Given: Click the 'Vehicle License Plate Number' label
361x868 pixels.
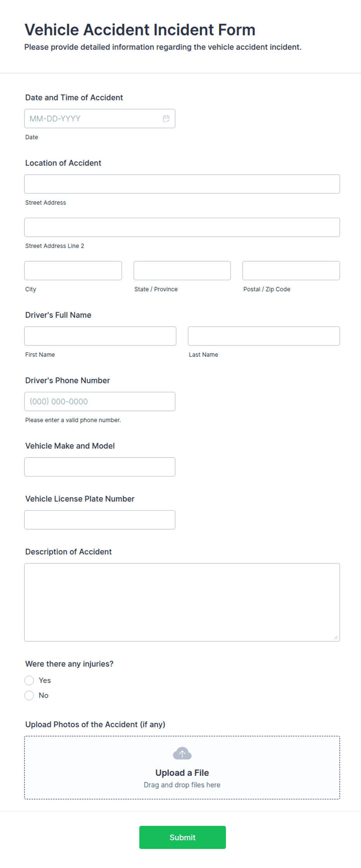Looking at the screenshot, I should coord(80,499).
